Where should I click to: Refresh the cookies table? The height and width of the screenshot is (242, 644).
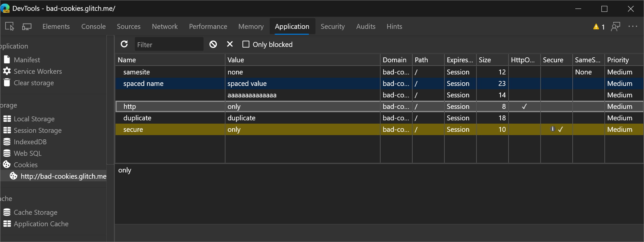pos(124,44)
